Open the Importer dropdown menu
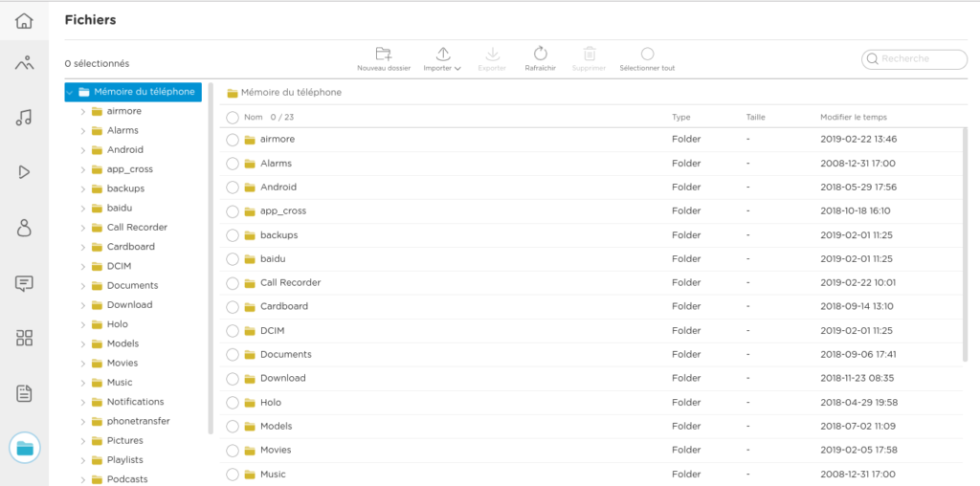The image size is (980, 486). 442,58
